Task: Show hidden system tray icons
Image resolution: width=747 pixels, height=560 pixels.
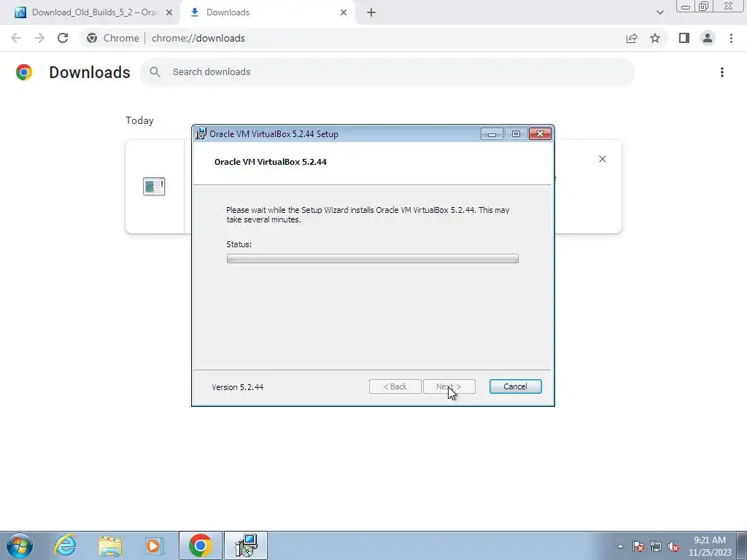Action: coord(620,546)
